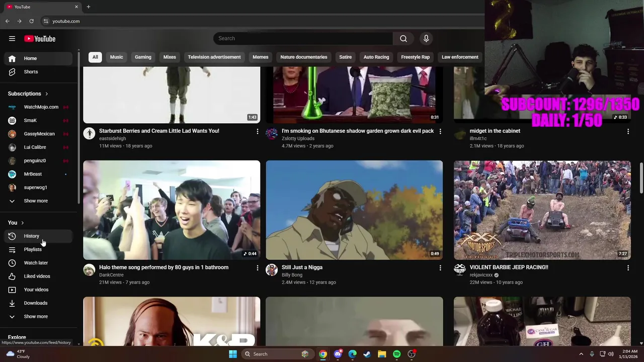The width and height of the screenshot is (644, 362).
Task: Open penguinz0 subscription channel
Action: click(x=38, y=161)
